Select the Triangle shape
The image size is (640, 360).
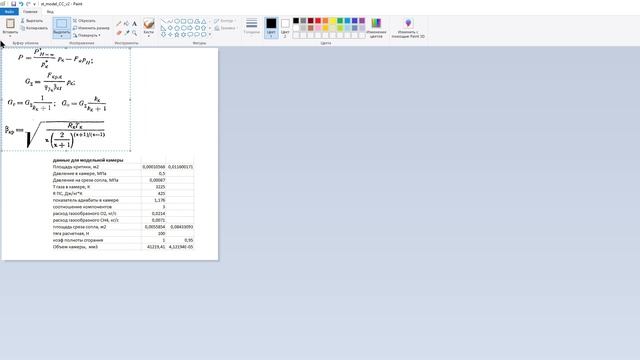click(x=203, y=21)
